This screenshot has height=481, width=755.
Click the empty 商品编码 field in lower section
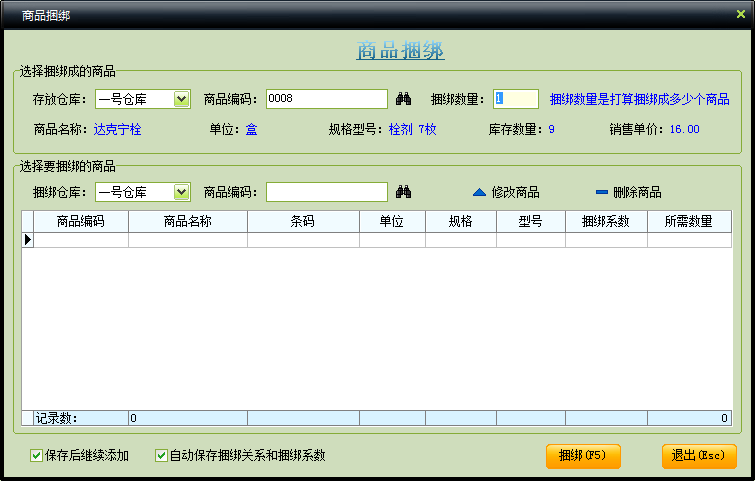point(326,192)
